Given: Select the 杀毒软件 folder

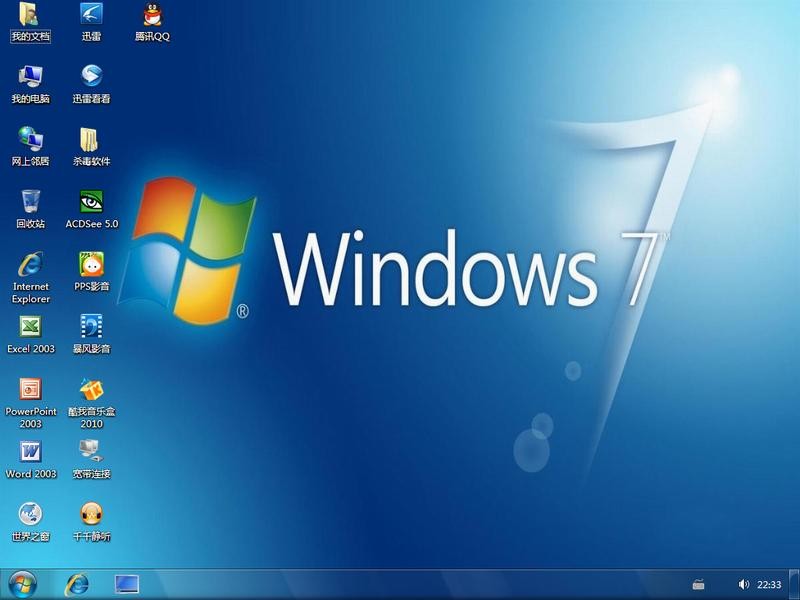Looking at the screenshot, I should [x=91, y=147].
